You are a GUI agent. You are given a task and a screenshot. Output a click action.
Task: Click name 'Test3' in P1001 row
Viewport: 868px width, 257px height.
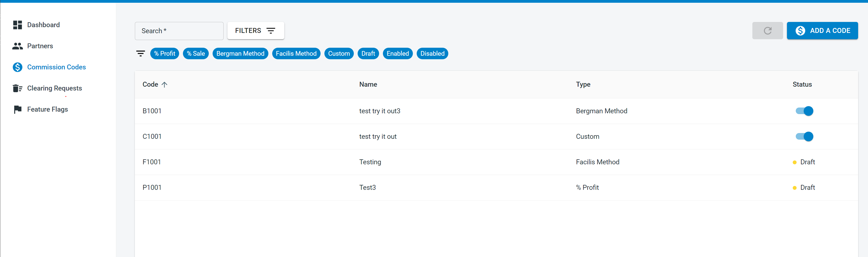[367, 188]
